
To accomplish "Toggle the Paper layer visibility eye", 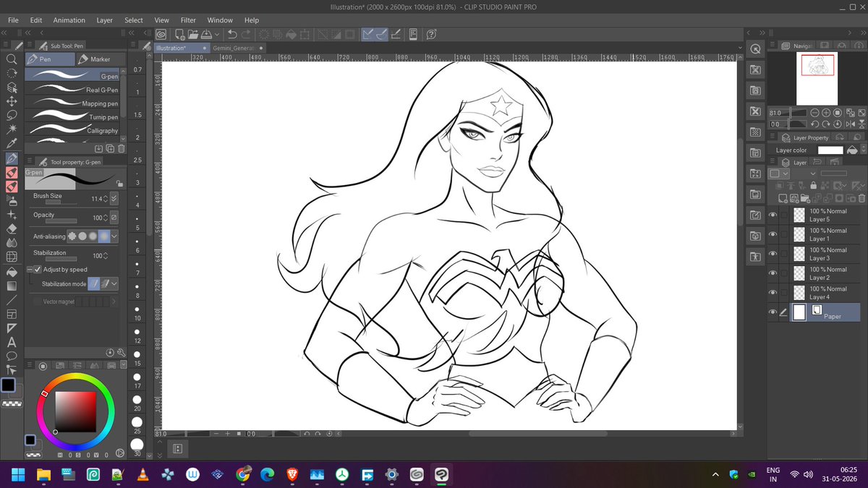I will click(773, 312).
